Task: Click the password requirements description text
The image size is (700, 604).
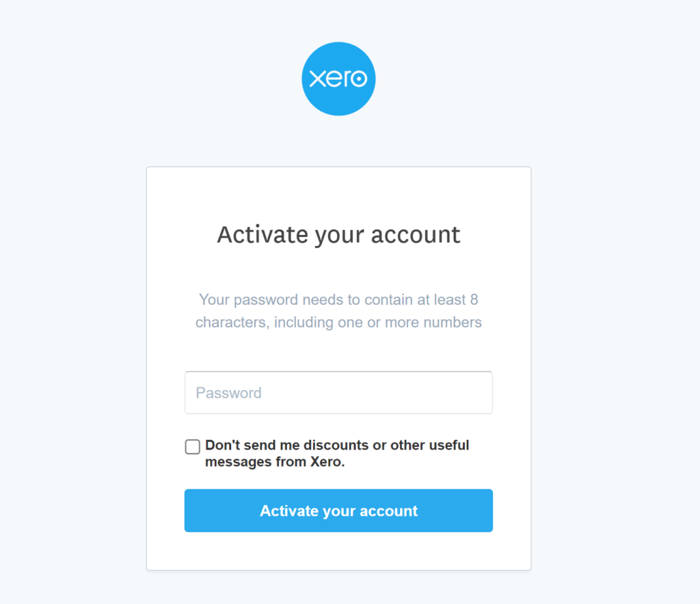Action: (338, 311)
